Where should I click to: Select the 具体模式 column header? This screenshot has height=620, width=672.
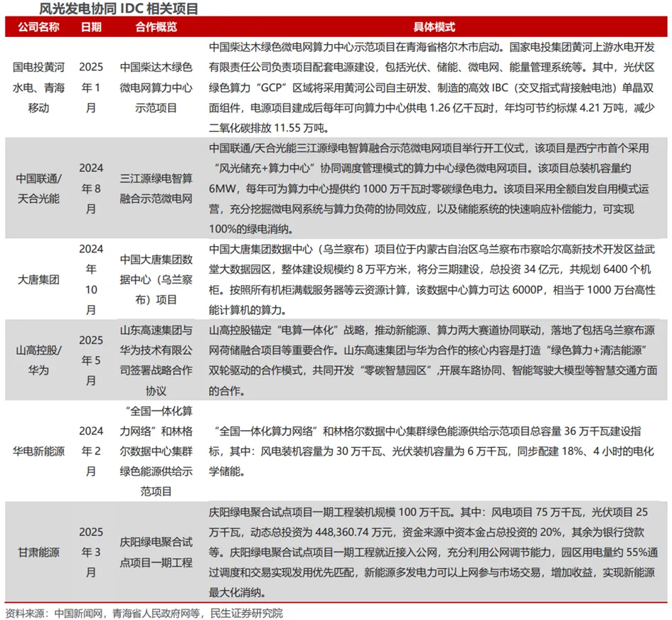pyautogui.click(x=435, y=26)
